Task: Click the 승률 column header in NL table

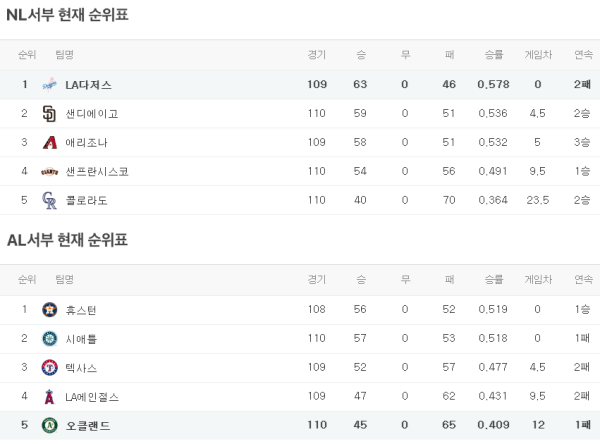Action: click(493, 54)
